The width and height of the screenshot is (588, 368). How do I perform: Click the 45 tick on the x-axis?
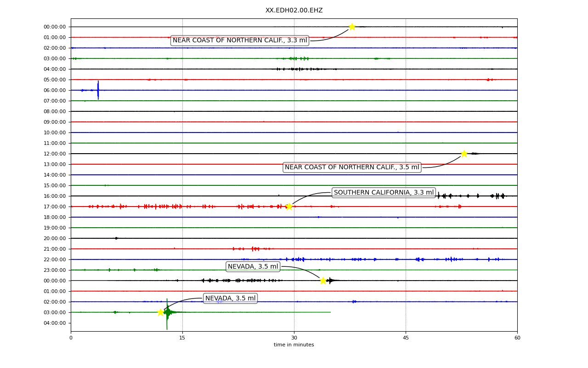(x=406, y=338)
